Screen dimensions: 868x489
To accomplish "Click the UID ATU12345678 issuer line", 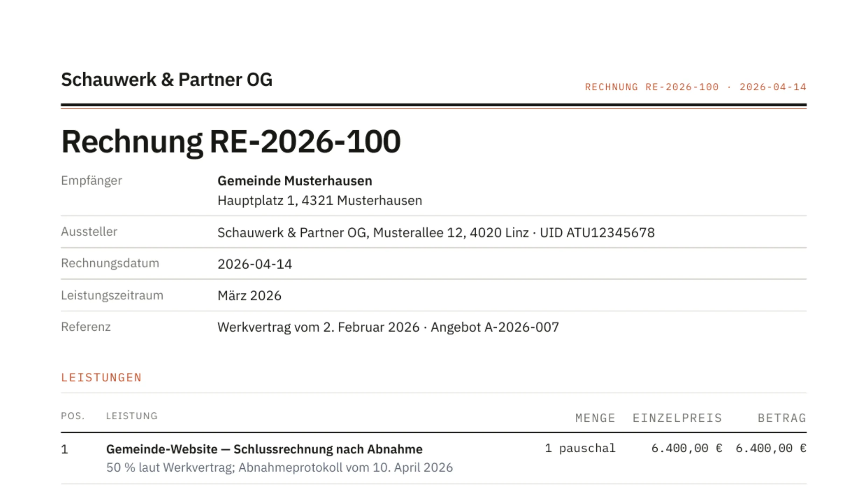I will [597, 233].
